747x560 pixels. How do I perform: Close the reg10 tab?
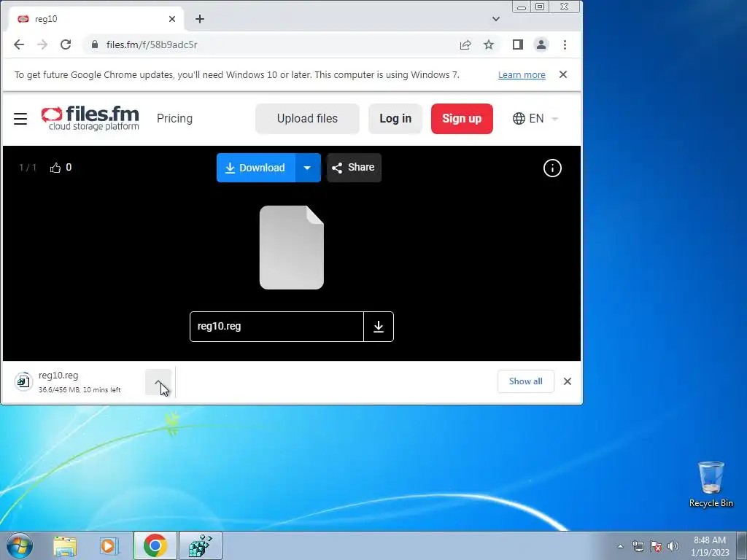tap(172, 19)
